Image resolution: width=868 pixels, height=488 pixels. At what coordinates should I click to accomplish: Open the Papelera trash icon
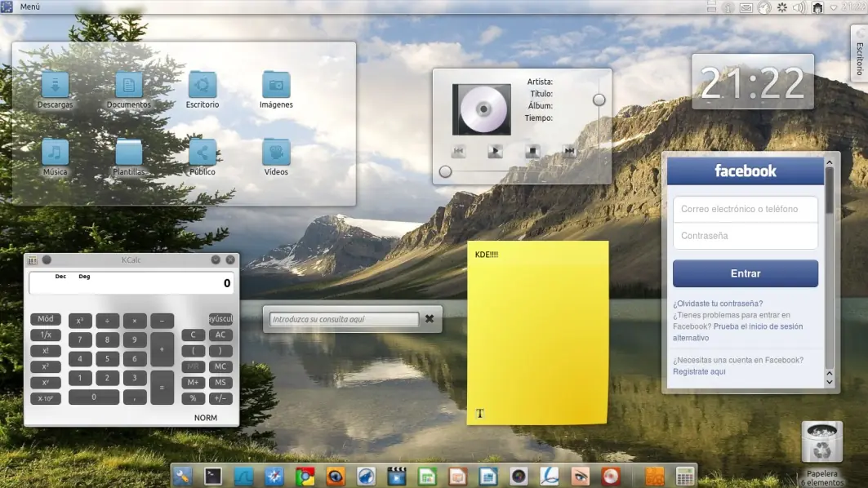tap(821, 442)
